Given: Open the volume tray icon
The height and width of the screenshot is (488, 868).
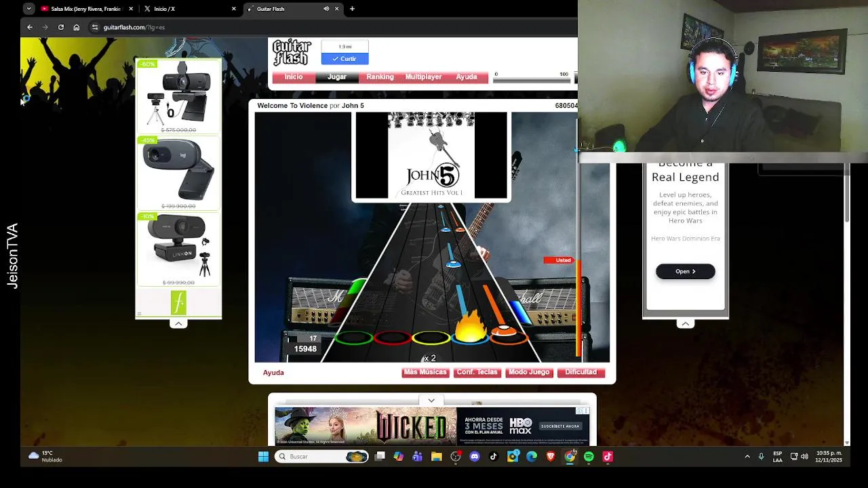Looking at the screenshot, I should 804,457.
